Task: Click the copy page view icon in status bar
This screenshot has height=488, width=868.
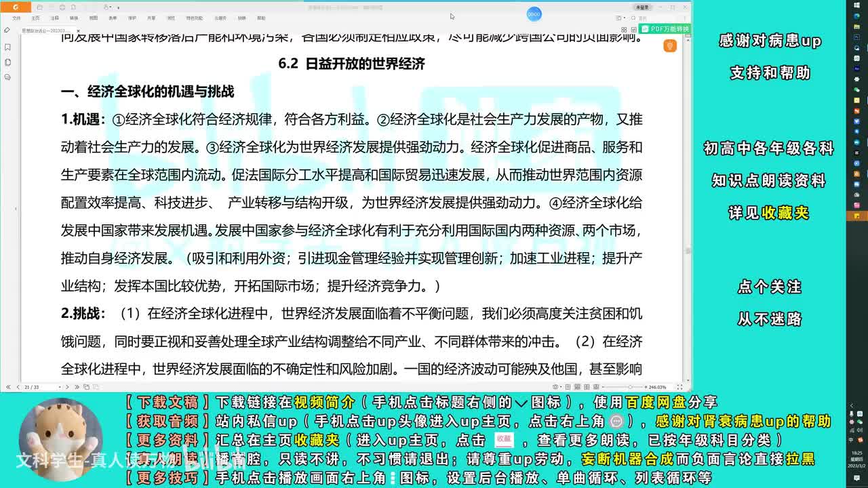Action: pyautogui.click(x=86, y=387)
